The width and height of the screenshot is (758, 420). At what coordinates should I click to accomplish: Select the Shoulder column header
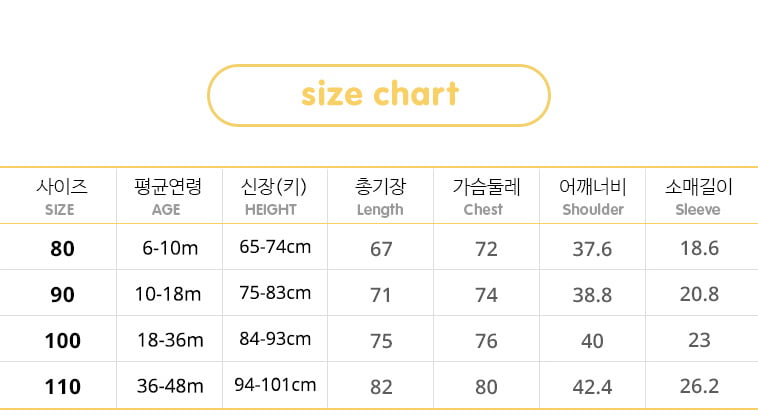593,197
